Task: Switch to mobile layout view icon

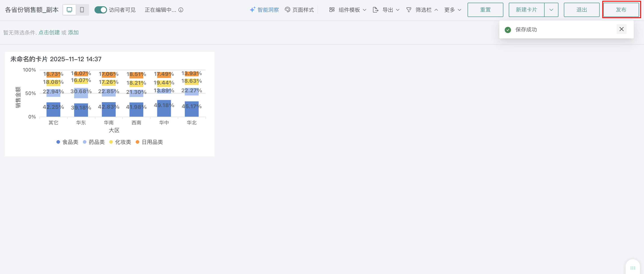Action: pos(82,10)
